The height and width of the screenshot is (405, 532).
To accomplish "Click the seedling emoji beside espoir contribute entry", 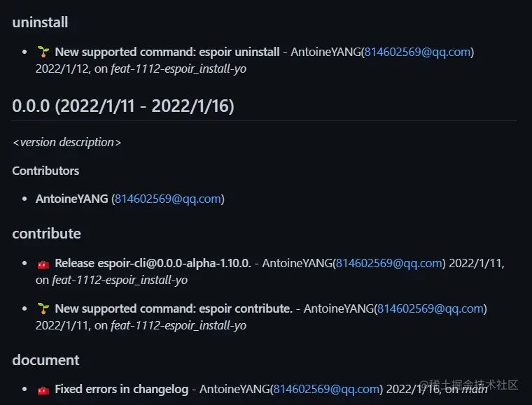I will pos(43,308).
